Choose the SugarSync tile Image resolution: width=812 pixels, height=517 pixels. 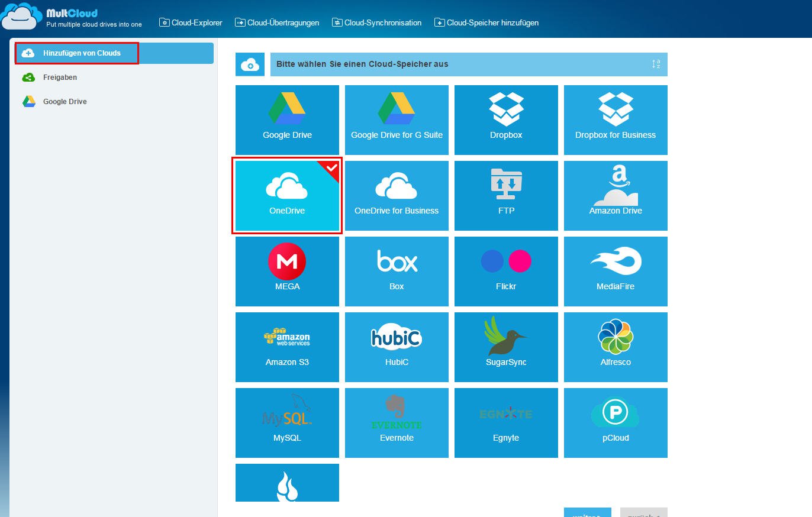[x=506, y=347]
